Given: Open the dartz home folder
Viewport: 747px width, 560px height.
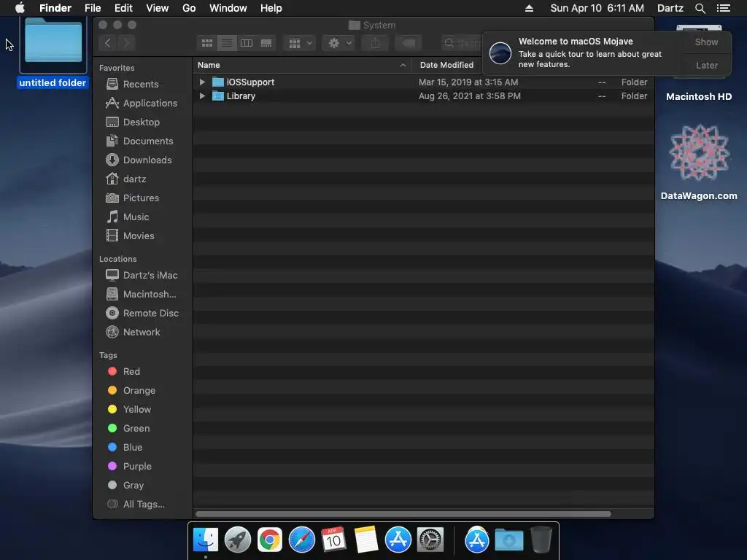Looking at the screenshot, I should point(134,179).
